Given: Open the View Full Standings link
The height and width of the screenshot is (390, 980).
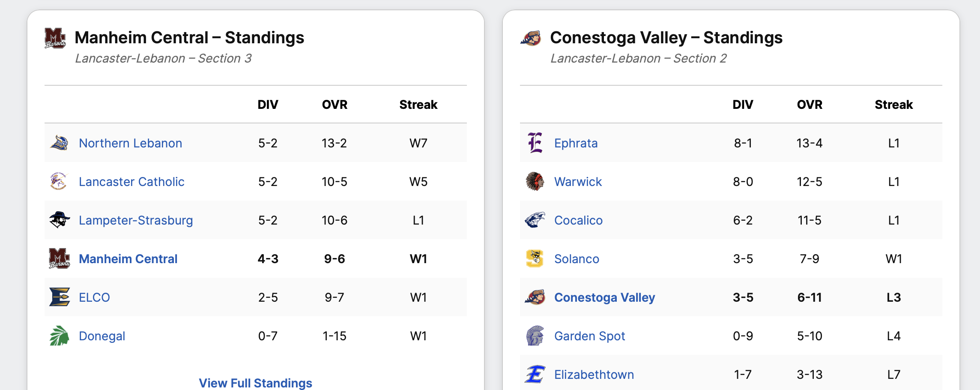Looking at the screenshot, I should click(255, 383).
